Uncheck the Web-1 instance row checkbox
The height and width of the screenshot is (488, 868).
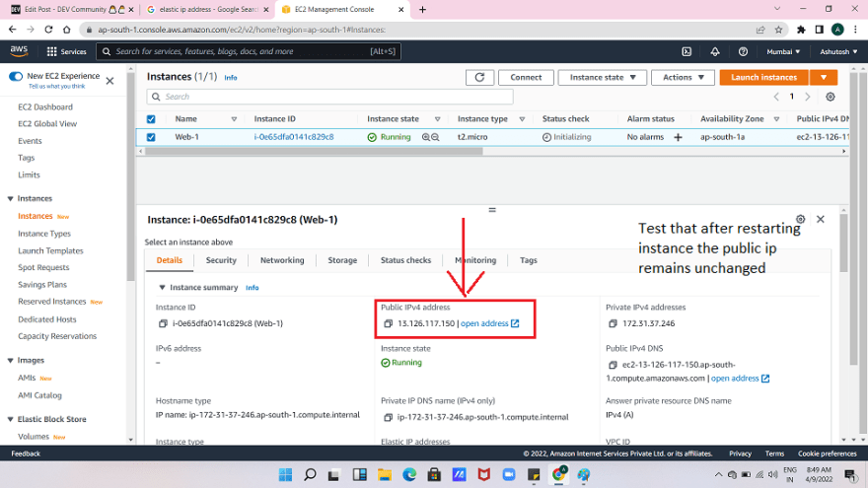pos(151,137)
